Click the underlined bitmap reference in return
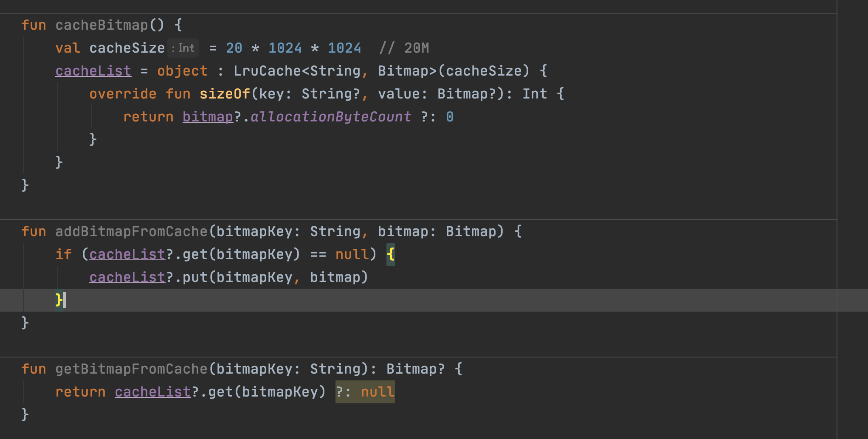Screen dimensions: 868x439 (208, 117)
